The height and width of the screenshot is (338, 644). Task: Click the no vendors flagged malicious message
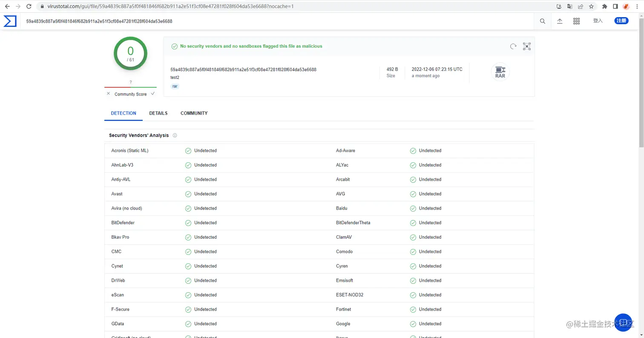tap(251, 46)
